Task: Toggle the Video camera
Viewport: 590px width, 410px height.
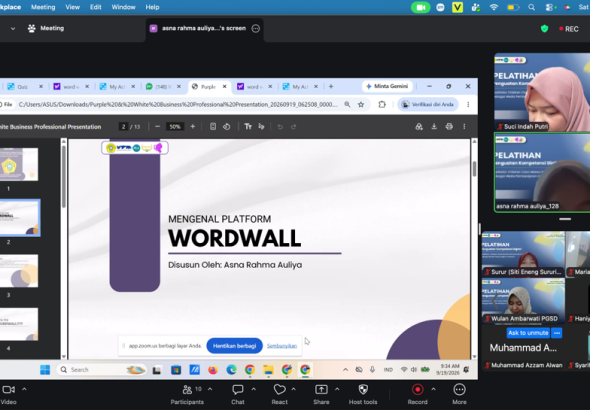Action: pyautogui.click(x=9, y=394)
